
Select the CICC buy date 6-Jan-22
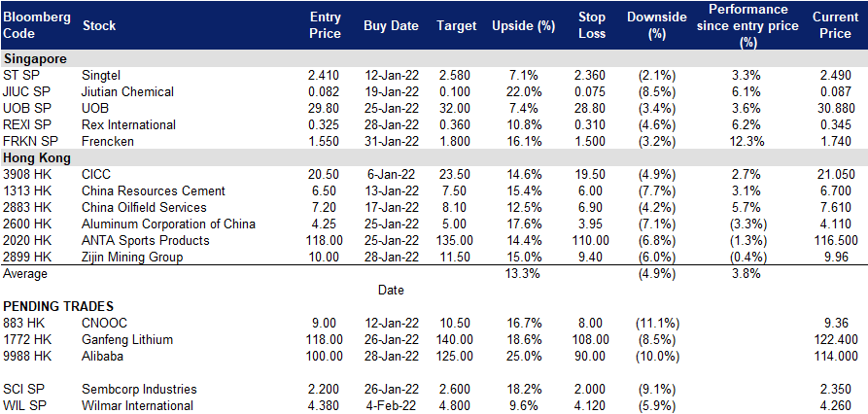[392, 174]
